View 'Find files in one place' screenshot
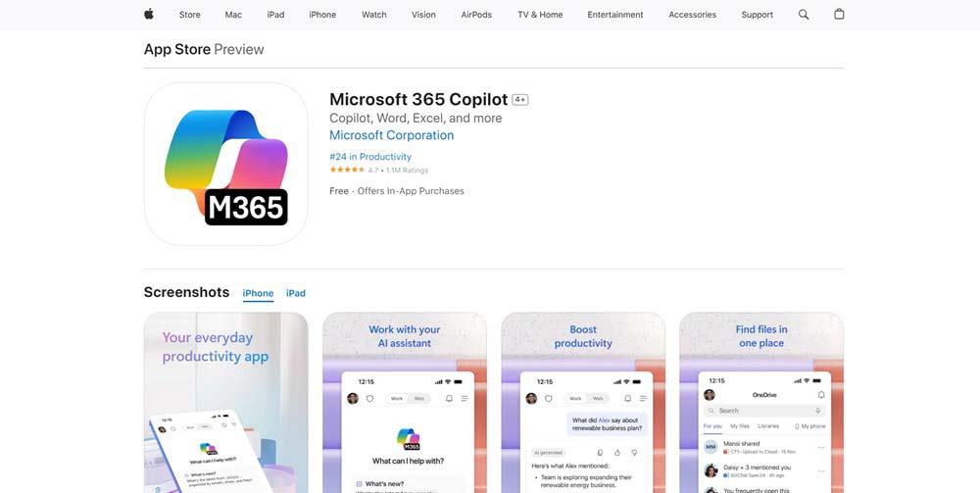980x493 pixels. (x=761, y=403)
